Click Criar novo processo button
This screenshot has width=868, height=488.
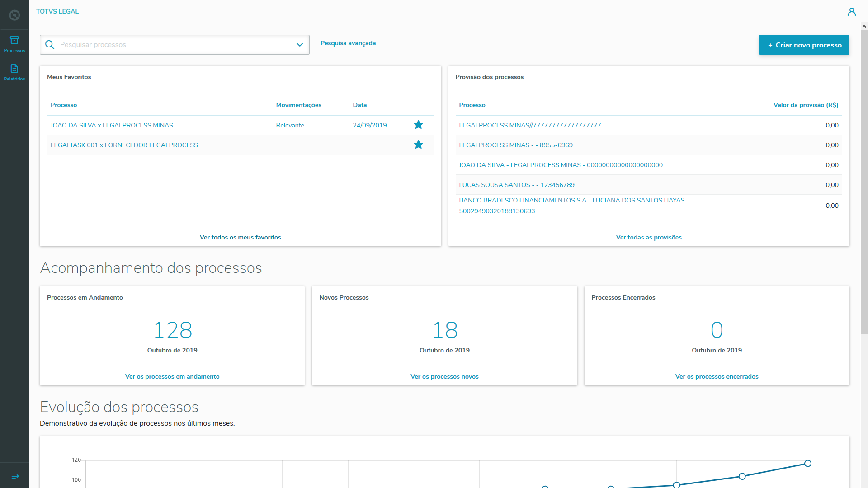(x=804, y=45)
